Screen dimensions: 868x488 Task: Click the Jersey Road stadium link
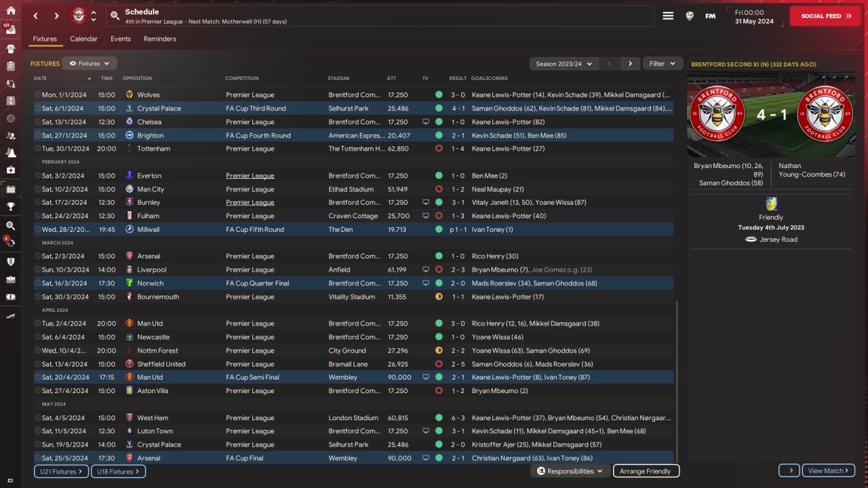click(x=777, y=239)
